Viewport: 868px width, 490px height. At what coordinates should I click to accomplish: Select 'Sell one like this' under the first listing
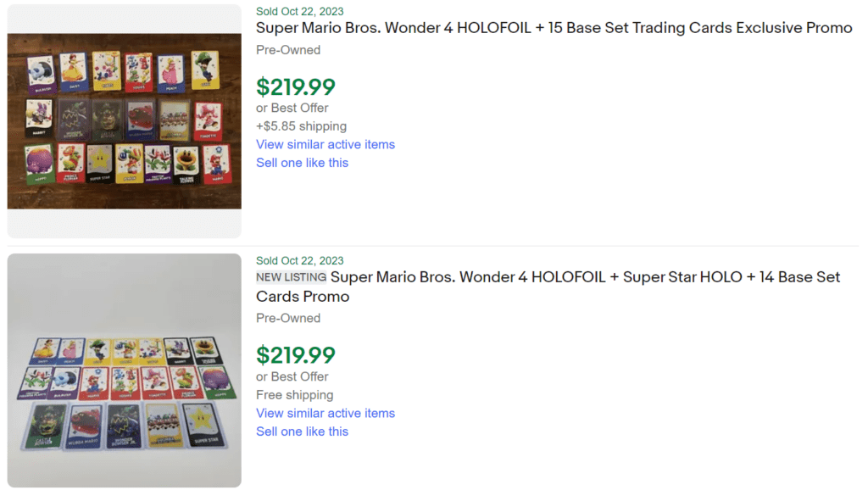coord(302,163)
